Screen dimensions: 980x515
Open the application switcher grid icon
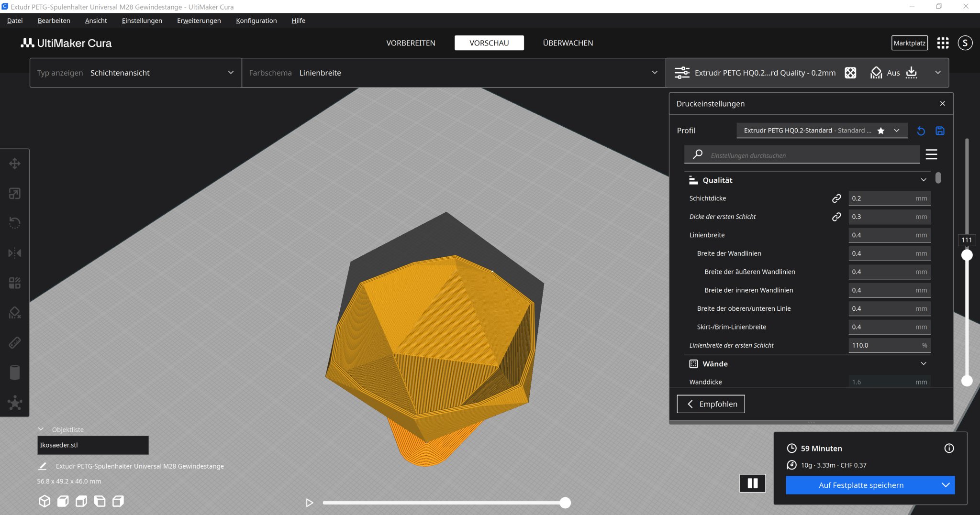[x=943, y=43]
